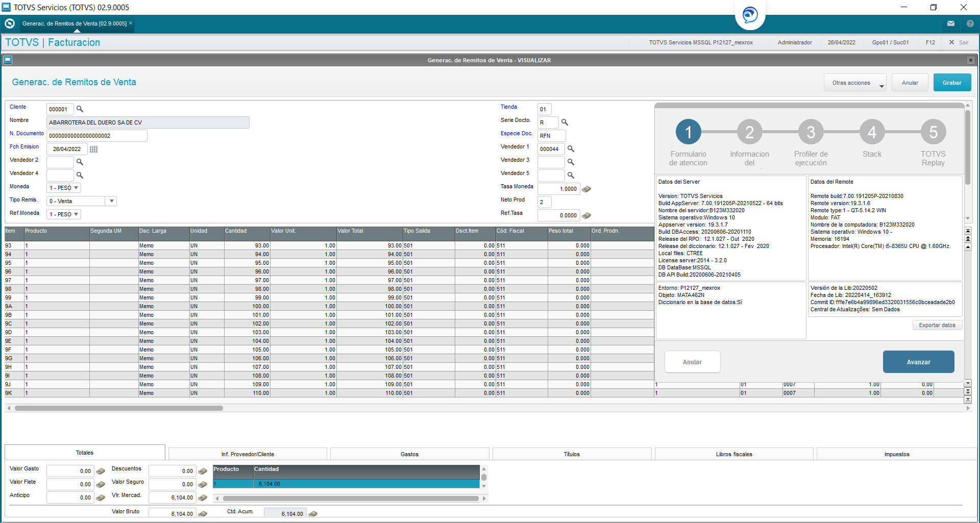Click the Vlr. Mercad. calculator icon
Screen dimensions: 980x523
tap(203, 498)
